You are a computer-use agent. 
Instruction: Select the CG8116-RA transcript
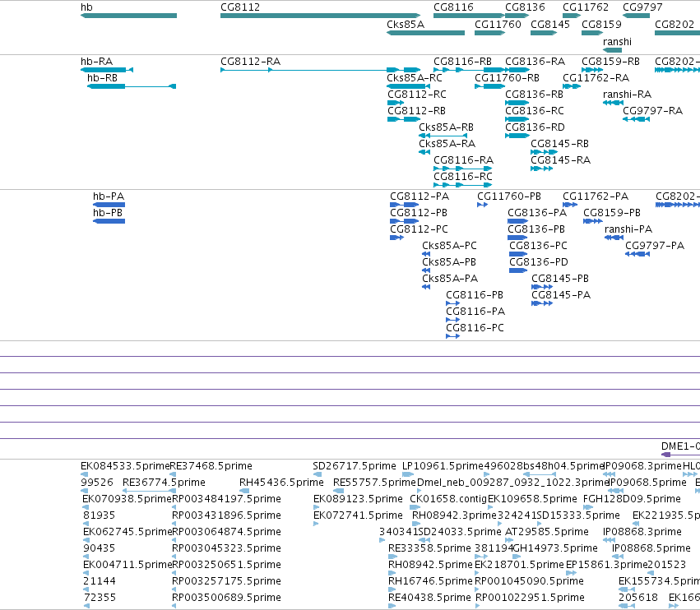(x=462, y=169)
